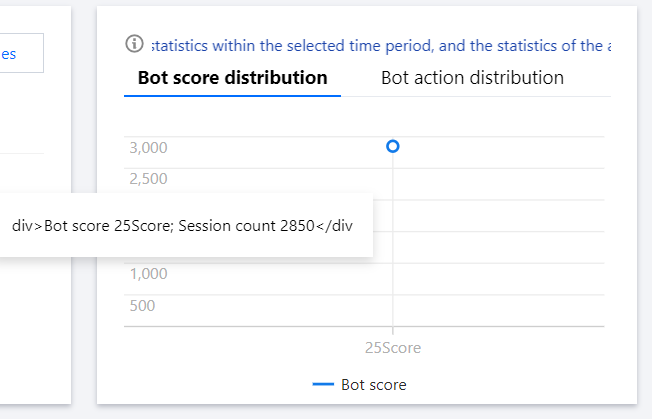Click the x-axis tick mark above 25Score

[x=393, y=330]
